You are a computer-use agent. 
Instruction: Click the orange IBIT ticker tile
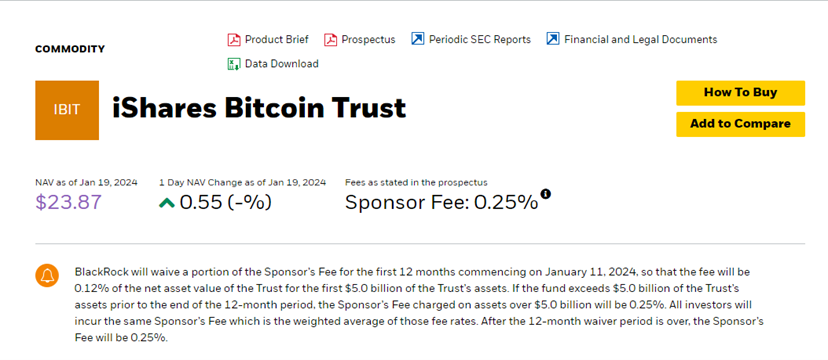pos(67,110)
